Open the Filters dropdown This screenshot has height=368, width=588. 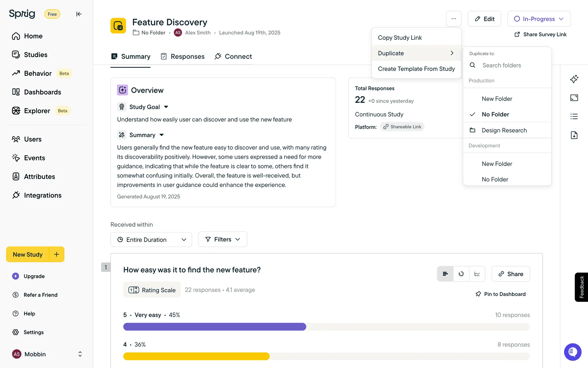point(223,239)
